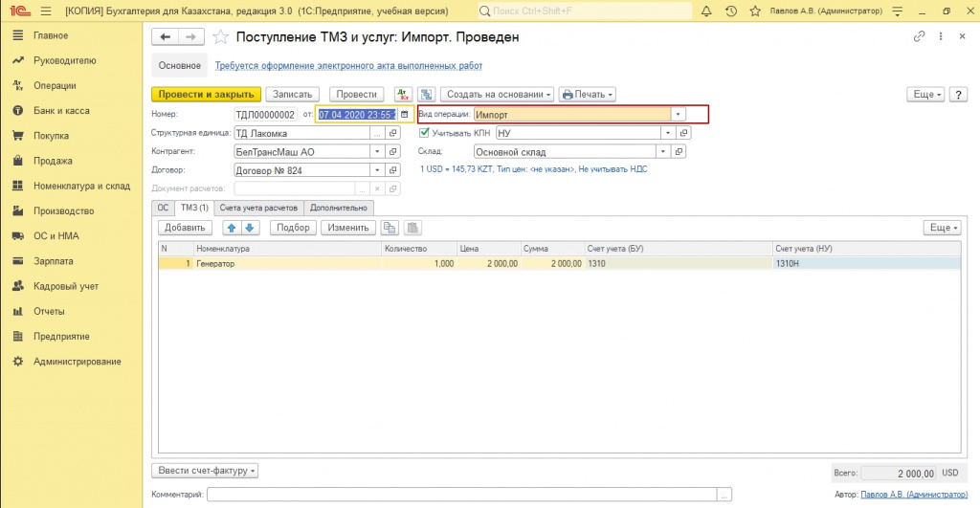The image size is (980, 508).
Task: Open service settings icon next to user name
Action: pyautogui.click(x=898, y=11)
